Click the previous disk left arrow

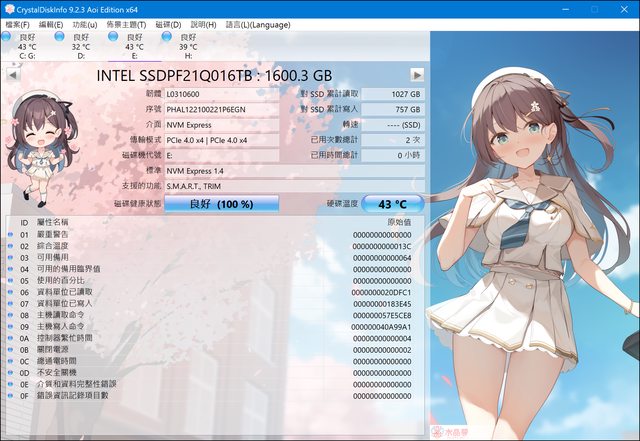tap(12, 75)
